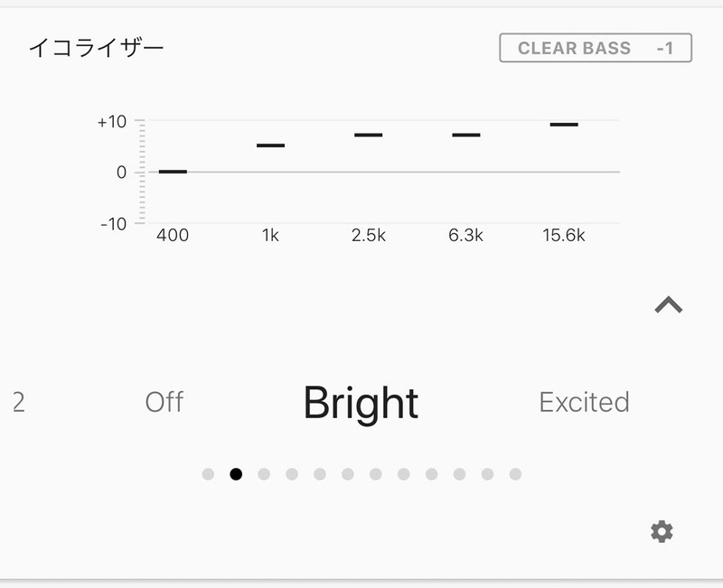Viewport: 723px width, 588px height.
Task: Click the filled pagination dot
Action: point(237,472)
